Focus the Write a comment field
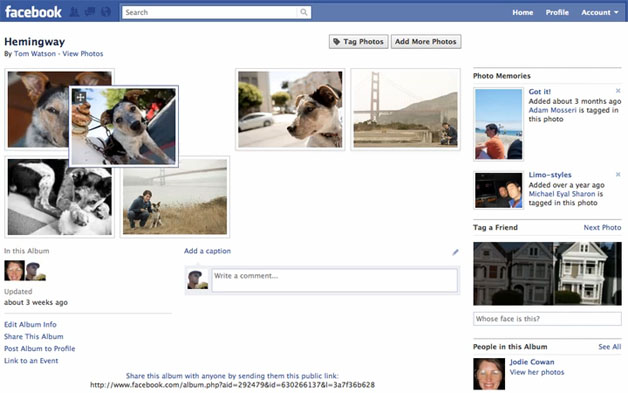This screenshot has width=628, height=393. tap(334, 280)
